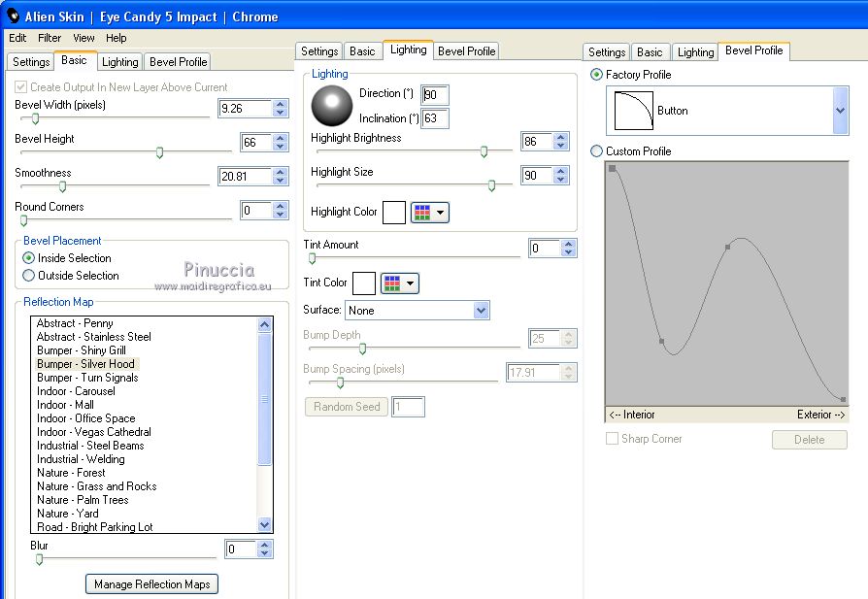868x599 pixels.
Task: Open the Surface dropdown list
Action: pos(482,311)
